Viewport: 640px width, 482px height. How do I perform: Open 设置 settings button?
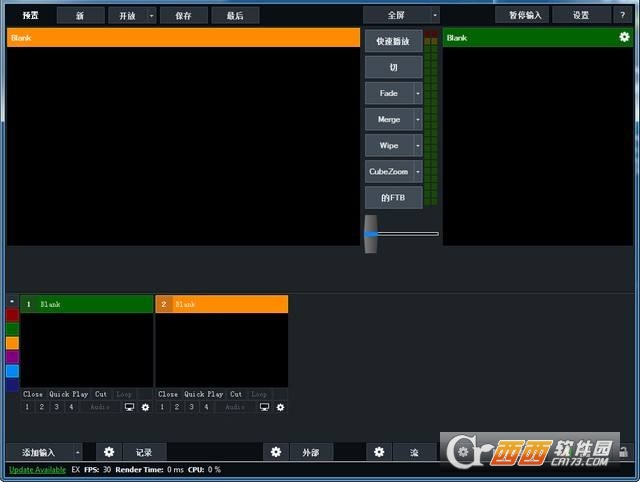pyautogui.click(x=581, y=16)
